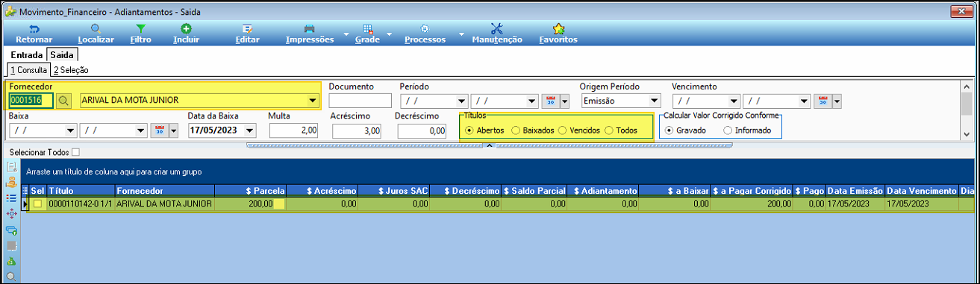
Task: Open the first Vencimento date dropdown
Action: [733, 101]
